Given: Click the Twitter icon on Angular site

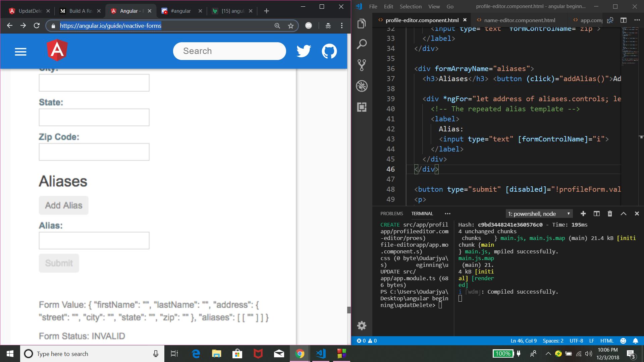Looking at the screenshot, I should tap(304, 51).
